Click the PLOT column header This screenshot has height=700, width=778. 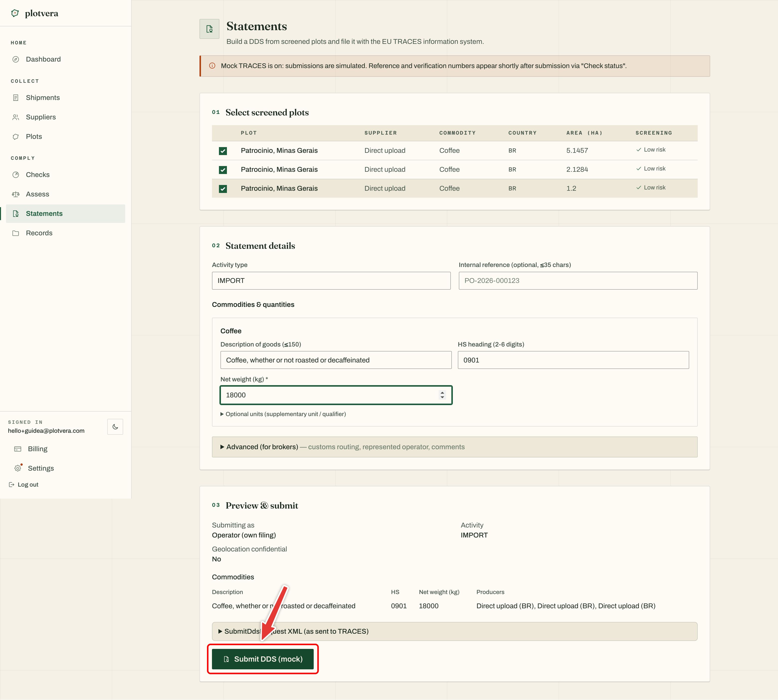point(249,133)
